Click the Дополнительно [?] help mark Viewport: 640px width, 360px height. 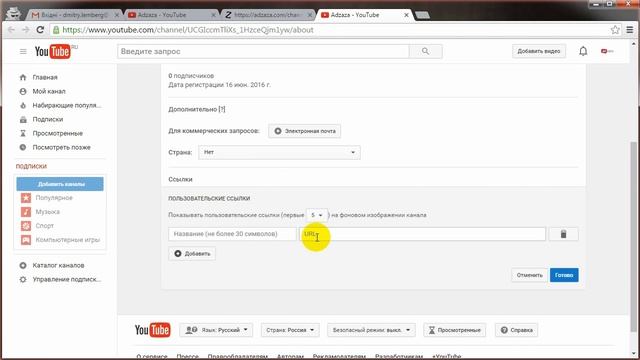click(222, 109)
